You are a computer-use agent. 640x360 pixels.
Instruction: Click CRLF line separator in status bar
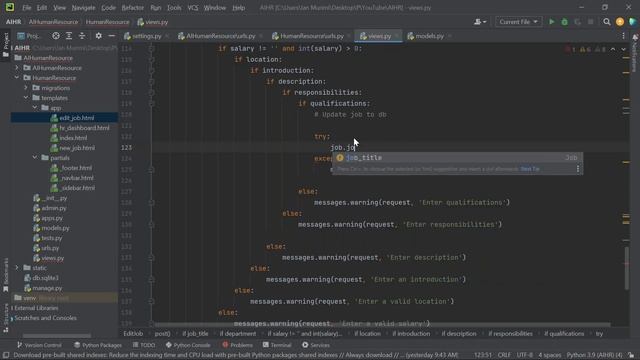click(504, 355)
